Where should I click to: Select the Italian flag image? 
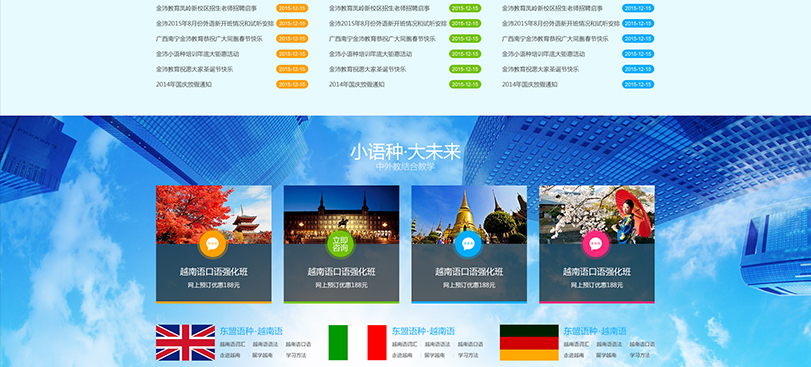tap(357, 342)
